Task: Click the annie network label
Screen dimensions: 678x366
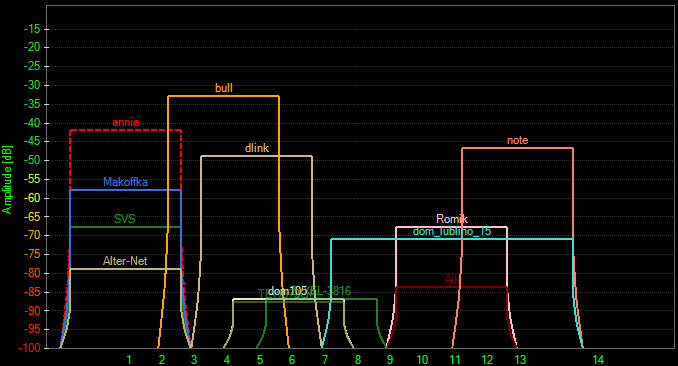Action: (x=126, y=122)
